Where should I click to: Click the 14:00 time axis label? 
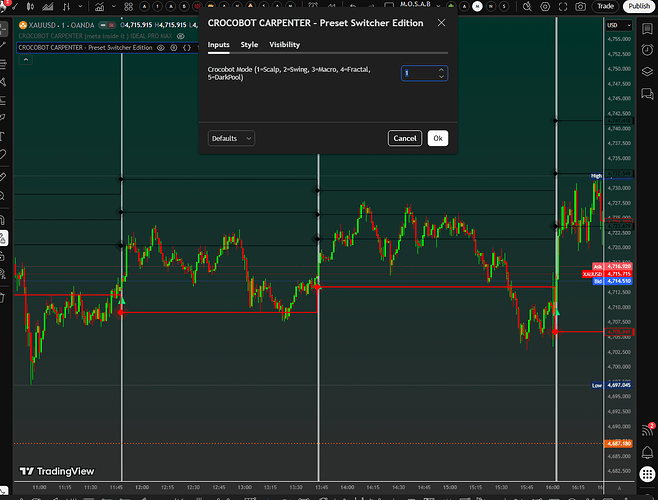[347, 487]
